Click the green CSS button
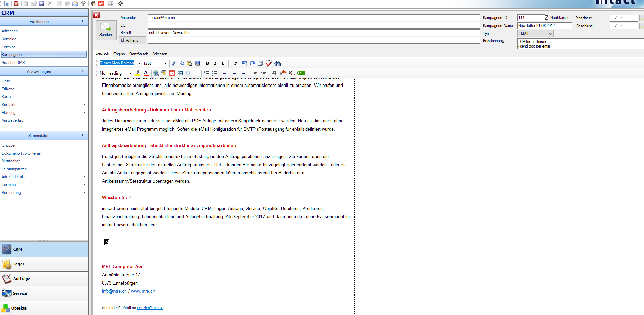This screenshot has width=644, height=315. coord(301,73)
